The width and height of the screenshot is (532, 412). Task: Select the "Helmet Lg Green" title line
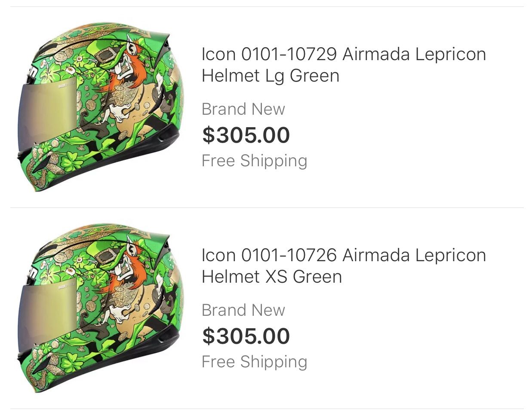(271, 76)
